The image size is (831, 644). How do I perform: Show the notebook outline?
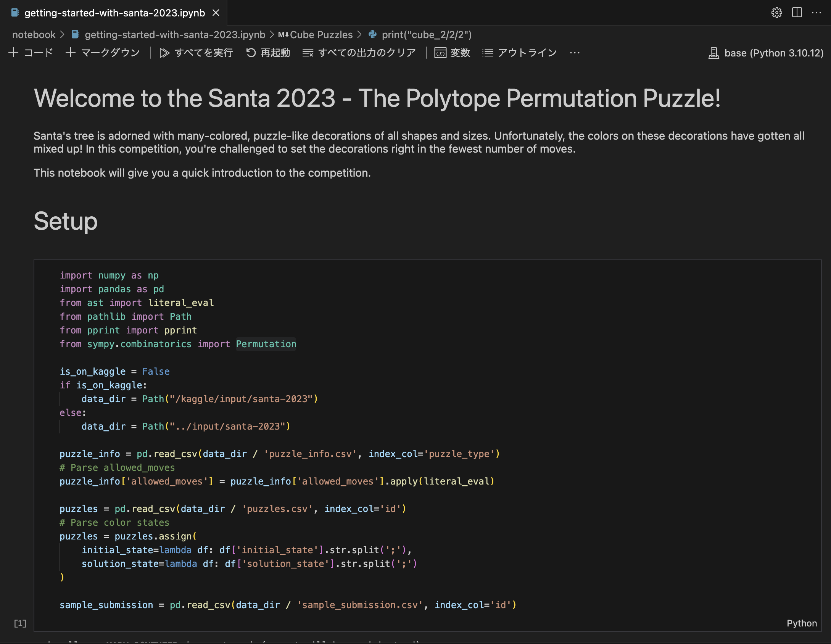pyautogui.click(x=520, y=53)
